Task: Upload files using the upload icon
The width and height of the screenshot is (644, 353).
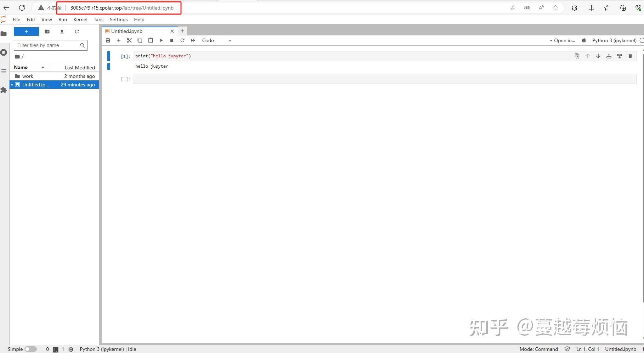Action: click(x=62, y=32)
